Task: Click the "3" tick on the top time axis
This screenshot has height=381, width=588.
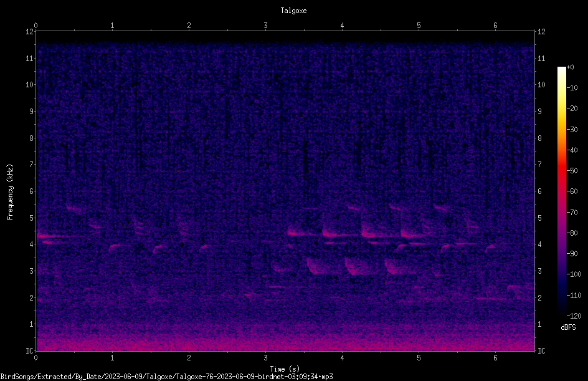Action: (x=265, y=26)
